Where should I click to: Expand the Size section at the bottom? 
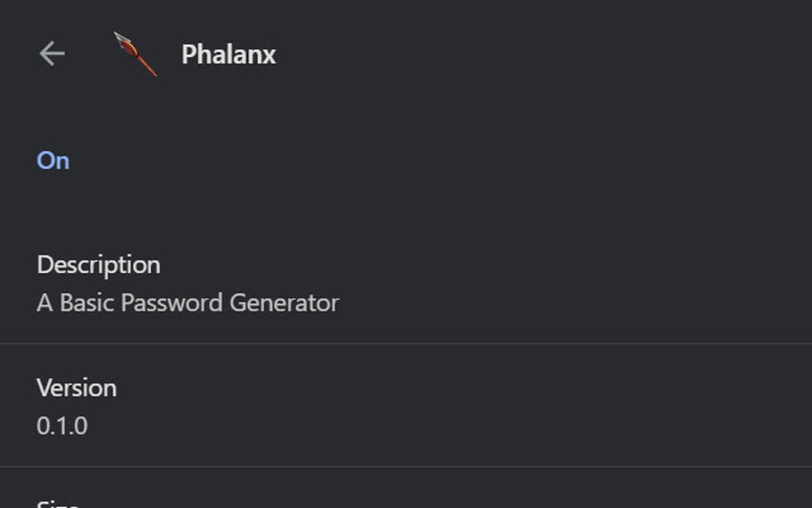pos(56,502)
